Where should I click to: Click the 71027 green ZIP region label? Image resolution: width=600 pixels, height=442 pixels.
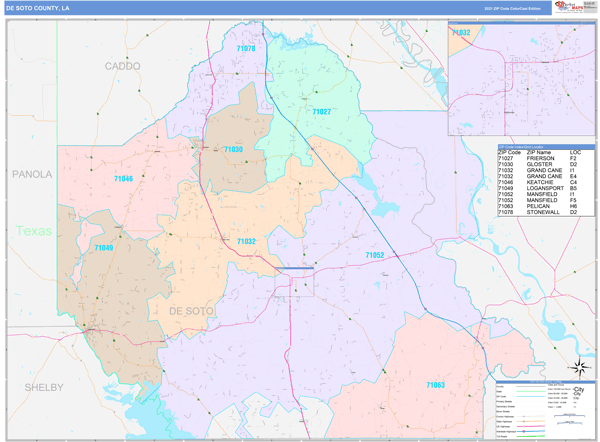point(321,112)
